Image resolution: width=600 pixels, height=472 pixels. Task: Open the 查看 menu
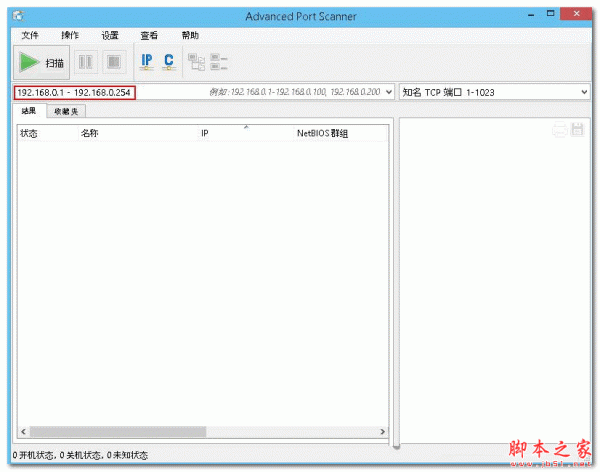pyautogui.click(x=149, y=36)
